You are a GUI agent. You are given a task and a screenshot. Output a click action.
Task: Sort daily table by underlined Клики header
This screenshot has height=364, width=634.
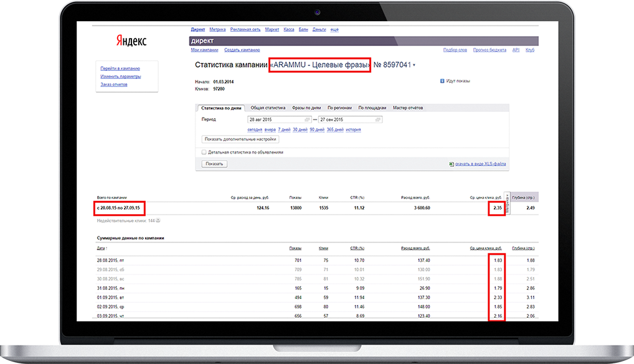click(323, 248)
